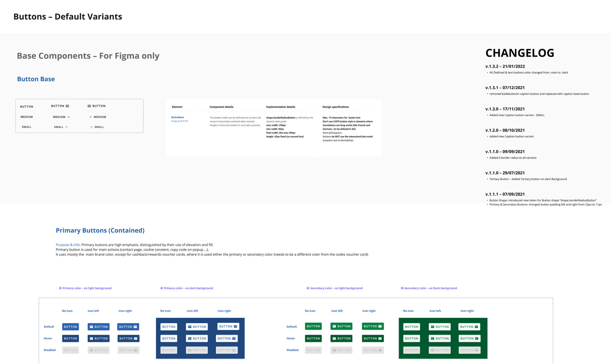Open the ButtonBase link in the spec table
This screenshot has height=364, width=611.
(x=178, y=118)
